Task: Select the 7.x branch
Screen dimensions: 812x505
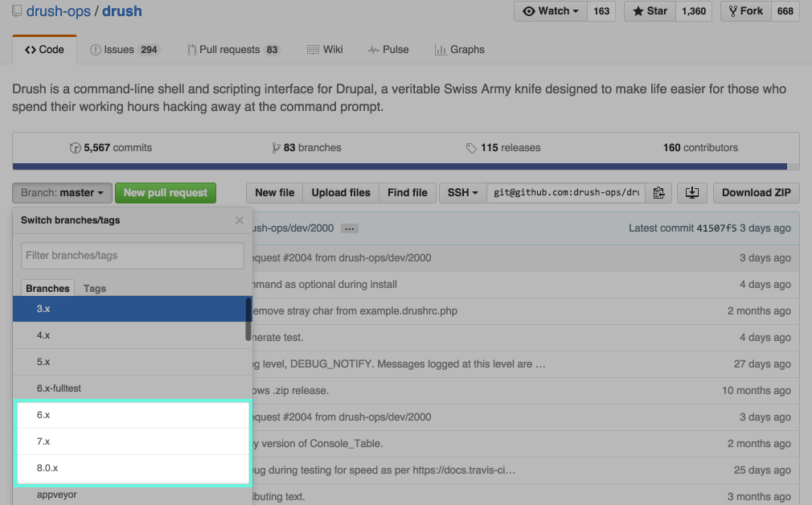Action: coord(133,441)
